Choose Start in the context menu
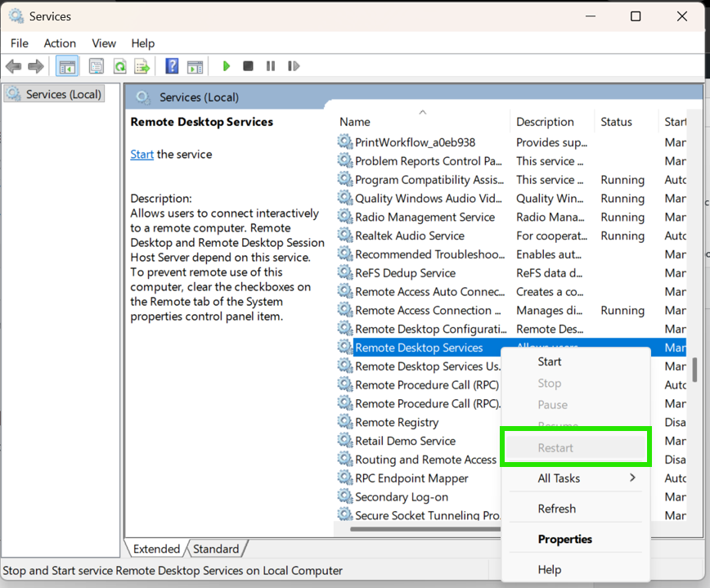710x588 pixels. pos(576,361)
